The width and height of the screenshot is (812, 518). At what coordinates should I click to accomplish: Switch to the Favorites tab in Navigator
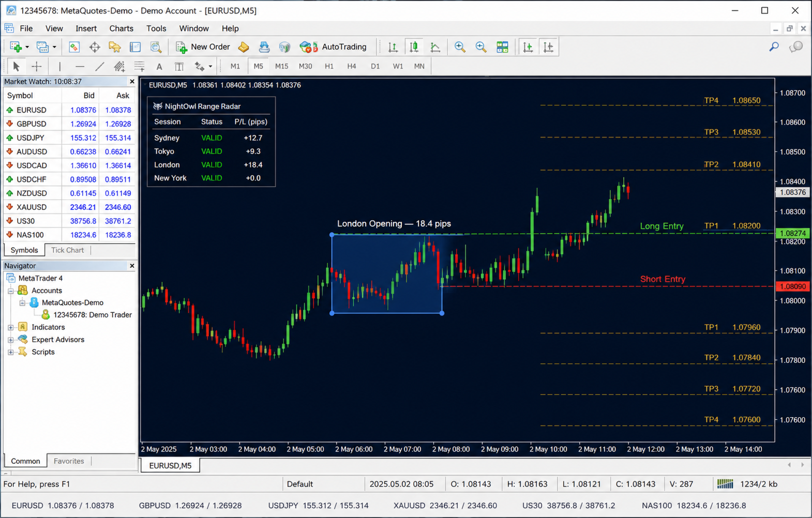point(69,461)
